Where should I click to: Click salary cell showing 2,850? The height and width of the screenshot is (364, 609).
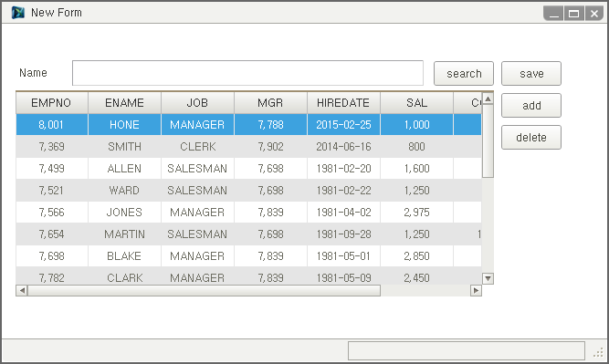(416, 256)
